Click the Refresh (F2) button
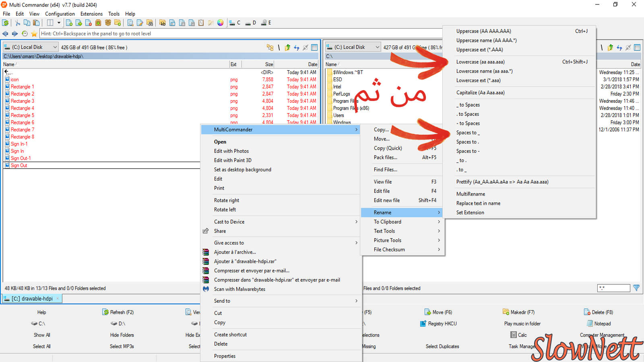Image resolution: width=644 pixels, height=362 pixels. (x=118, y=312)
